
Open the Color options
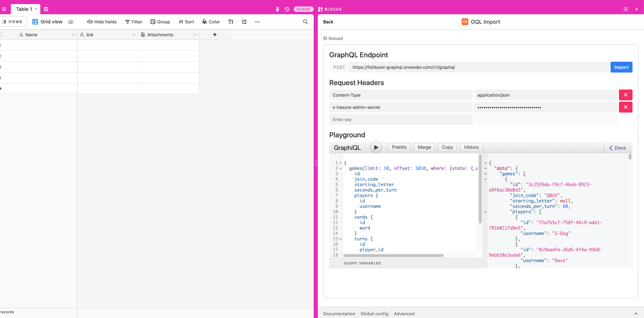click(x=211, y=22)
